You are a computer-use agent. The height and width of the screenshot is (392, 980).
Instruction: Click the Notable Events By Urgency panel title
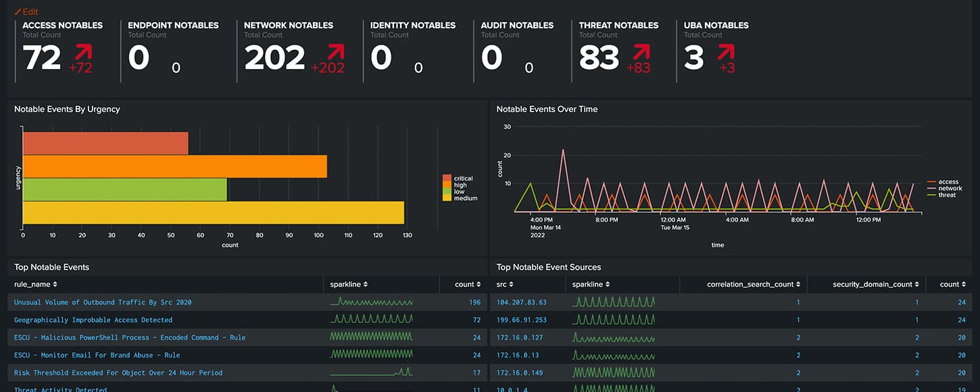point(67,109)
